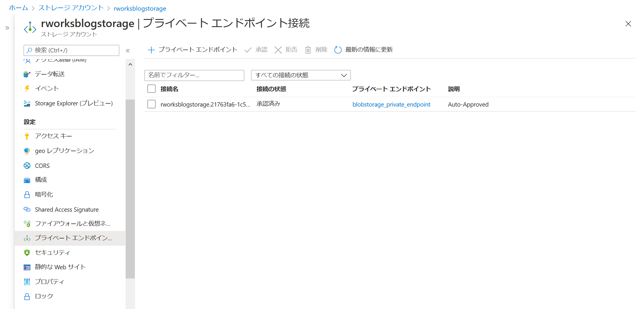Click the geo レプリケーション globe icon

(27, 151)
